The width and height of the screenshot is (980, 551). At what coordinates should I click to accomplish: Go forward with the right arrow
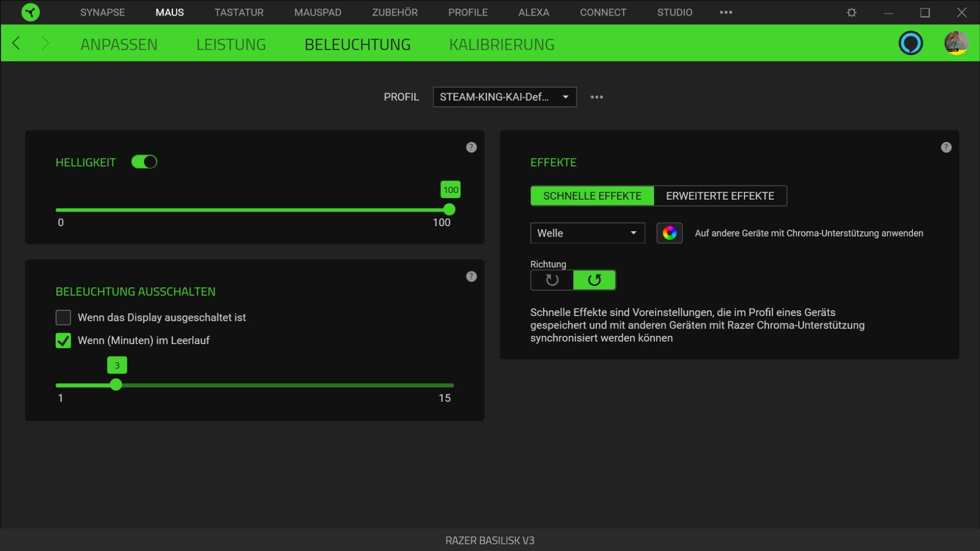45,43
